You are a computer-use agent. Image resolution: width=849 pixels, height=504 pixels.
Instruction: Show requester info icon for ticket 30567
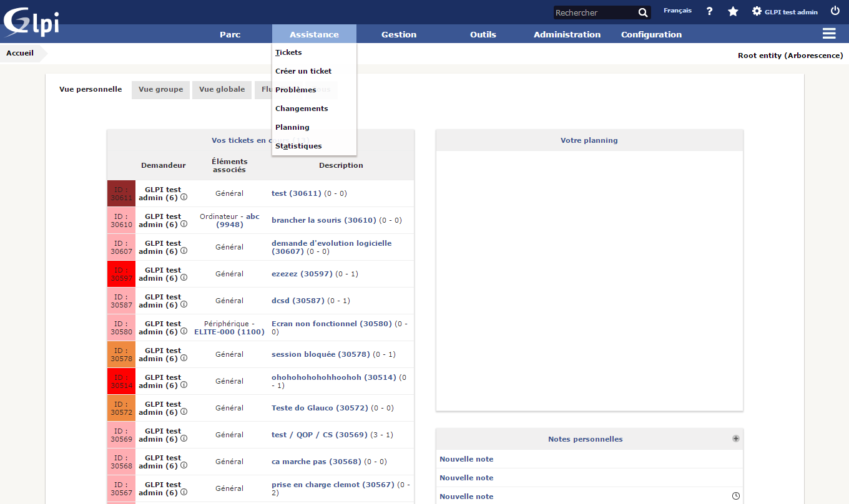(x=184, y=492)
